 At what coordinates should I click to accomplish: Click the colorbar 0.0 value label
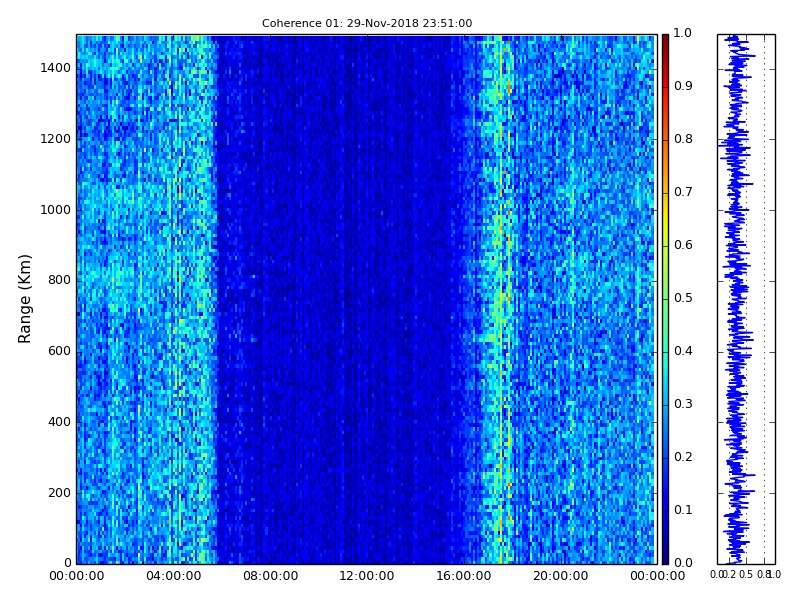coord(683,563)
